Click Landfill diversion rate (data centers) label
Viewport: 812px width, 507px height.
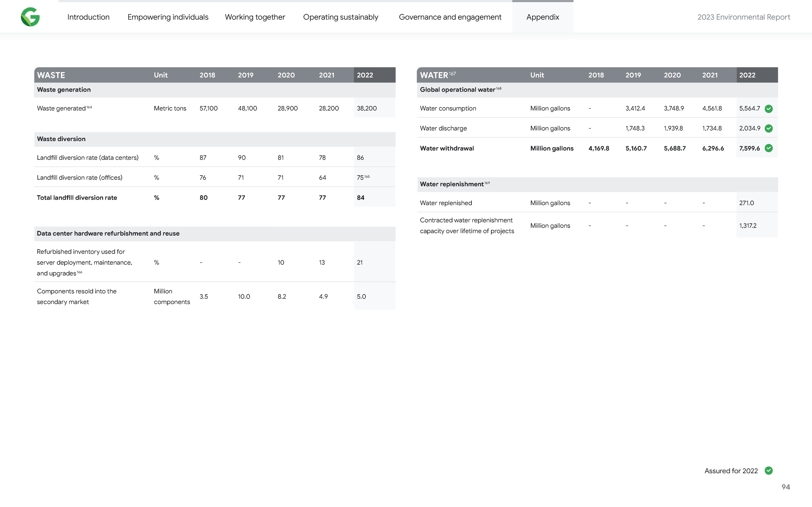(x=88, y=158)
